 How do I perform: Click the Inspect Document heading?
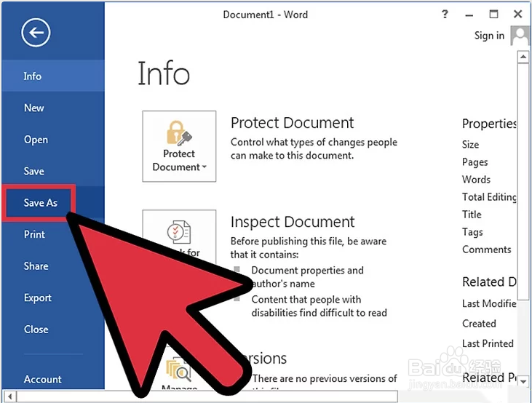(293, 222)
